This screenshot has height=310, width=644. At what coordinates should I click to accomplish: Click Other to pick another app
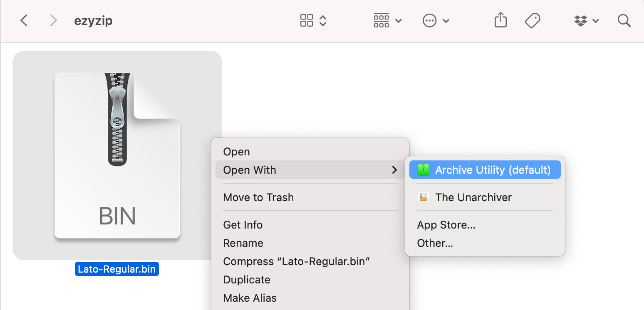435,243
